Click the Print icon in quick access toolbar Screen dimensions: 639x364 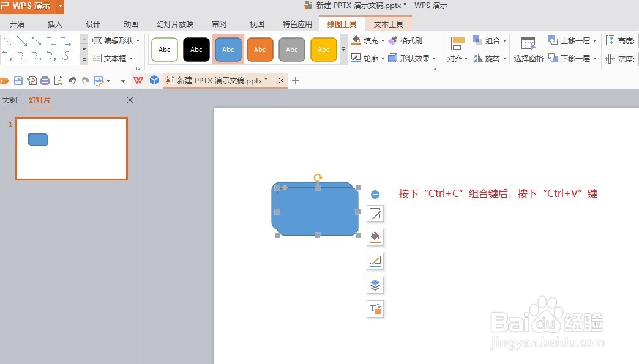[x=45, y=80]
